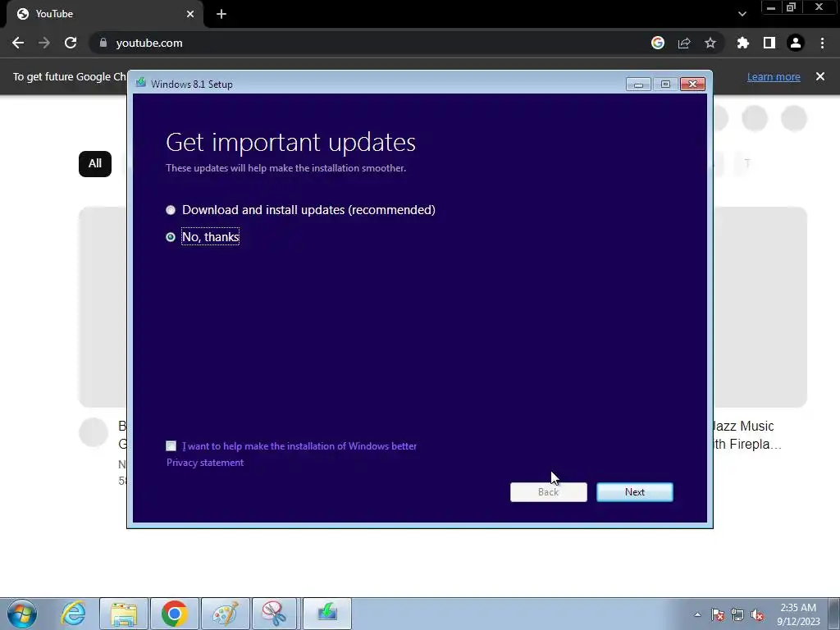
Task: Select the No, thanks radio option
Action: point(171,237)
